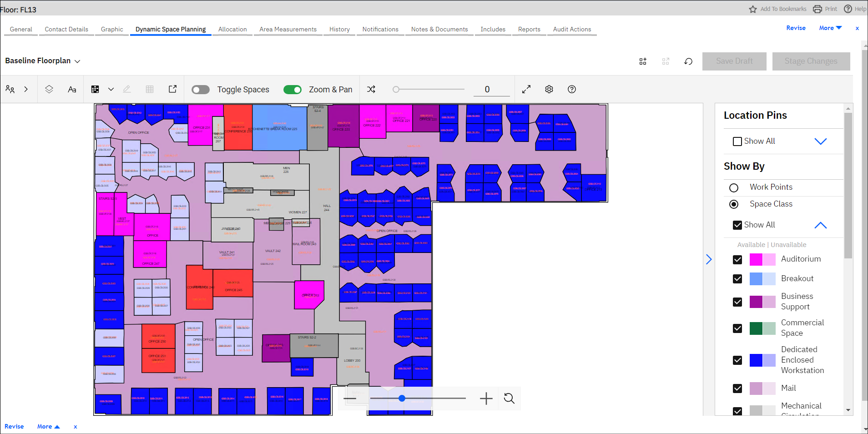This screenshot has height=434, width=868.
Task: Select the Work Points radio button
Action: [x=733, y=187]
